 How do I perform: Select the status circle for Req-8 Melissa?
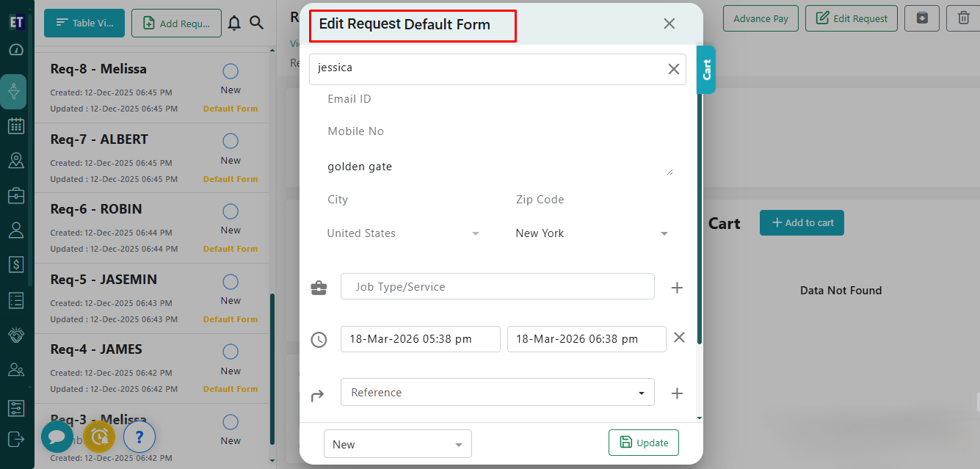click(x=231, y=71)
